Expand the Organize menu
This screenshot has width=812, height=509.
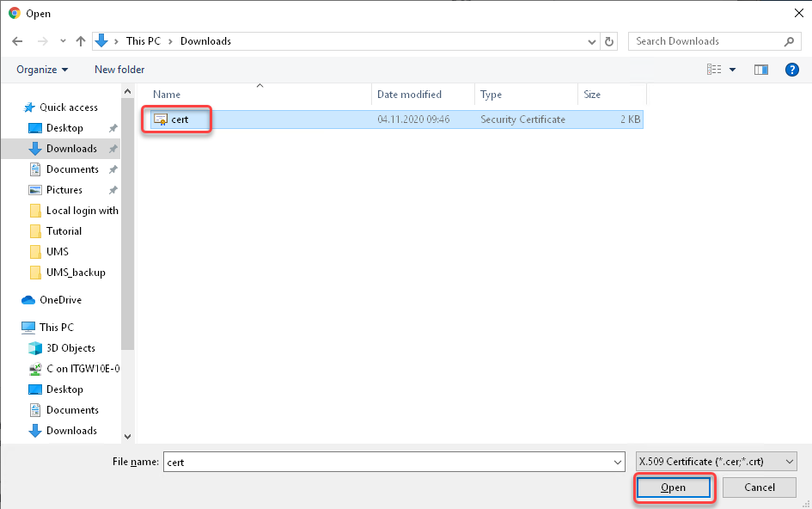click(x=41, y=70)
